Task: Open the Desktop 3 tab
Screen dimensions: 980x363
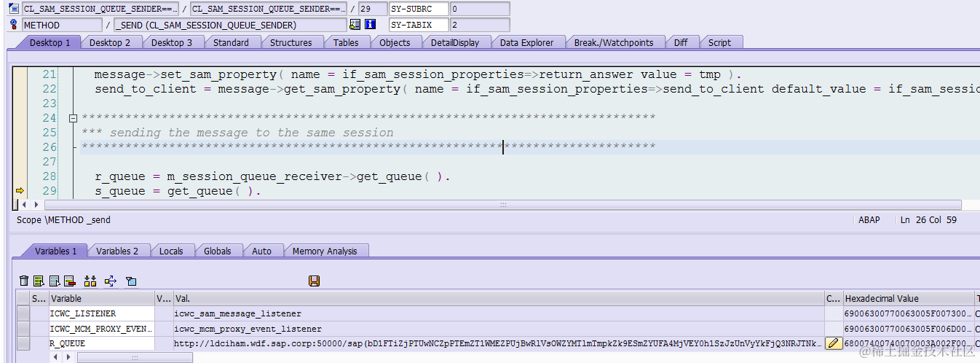Action: coord(172,42)
